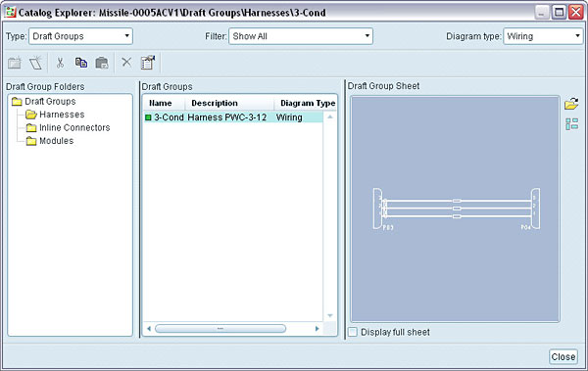Click the delete X icon
Viewport: 588px width, 371px height.
click(126, 63)
